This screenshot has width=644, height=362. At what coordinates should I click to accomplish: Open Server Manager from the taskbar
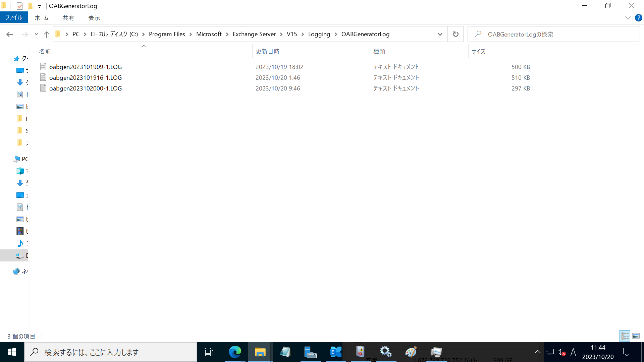point(310,352)
